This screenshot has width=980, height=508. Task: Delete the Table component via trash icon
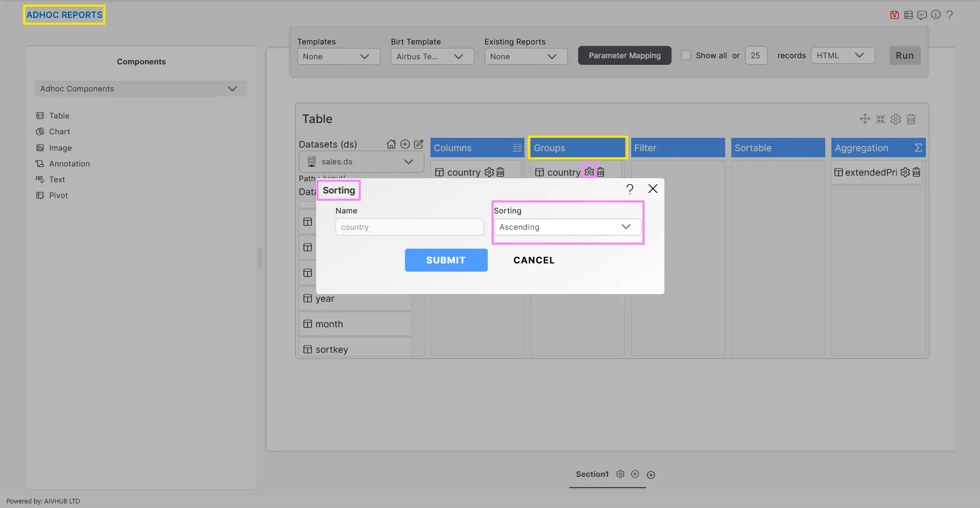911,119
